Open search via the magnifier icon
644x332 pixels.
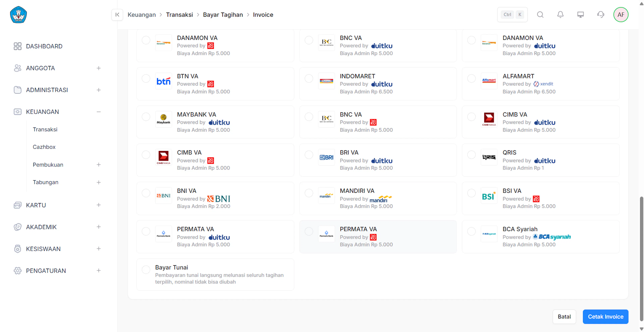coord(540,15)
